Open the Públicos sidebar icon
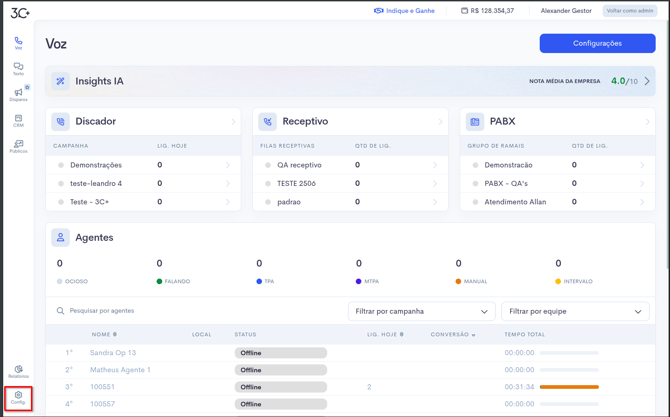The height and width of the screenshot is (417, 670). [18, 146]
